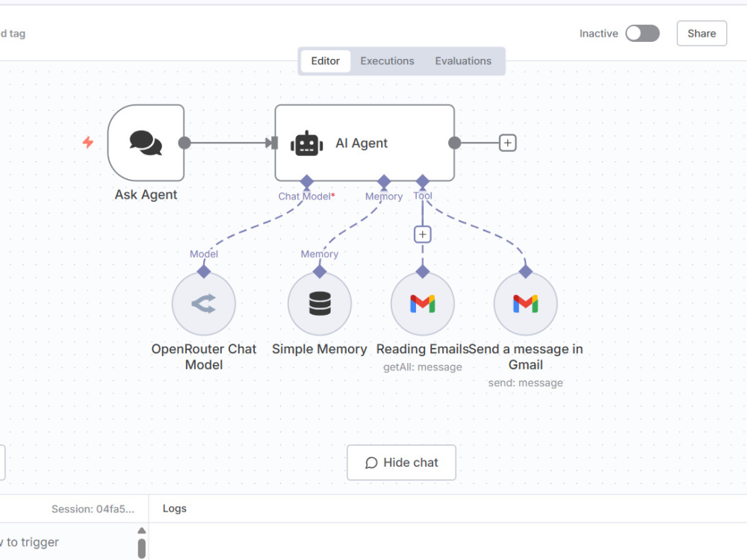This screenshot has width=747, height=560.
Task: Click the 'Inactive' status label
Action: [598, 34]
